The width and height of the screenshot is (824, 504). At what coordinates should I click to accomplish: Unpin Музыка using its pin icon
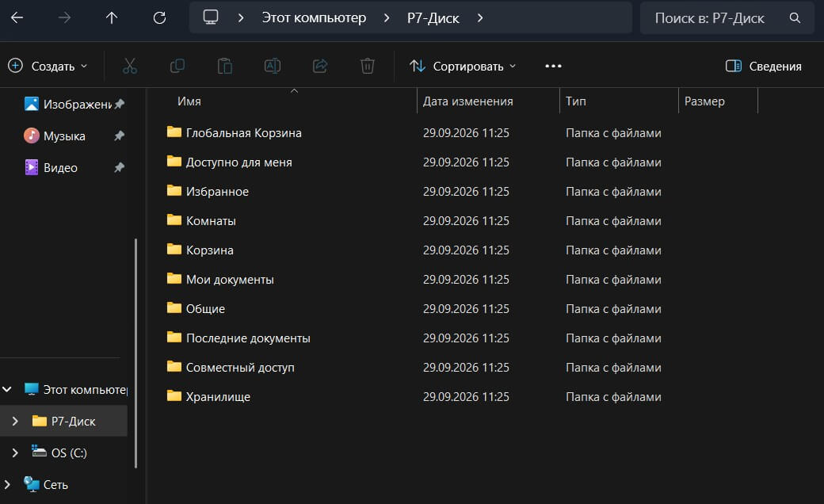click(120, 136)
